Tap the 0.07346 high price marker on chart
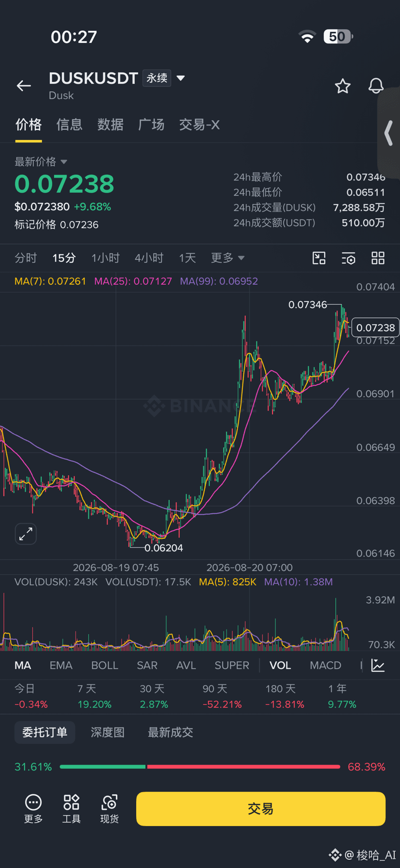The image size is (400, 868). click(308, 305)
